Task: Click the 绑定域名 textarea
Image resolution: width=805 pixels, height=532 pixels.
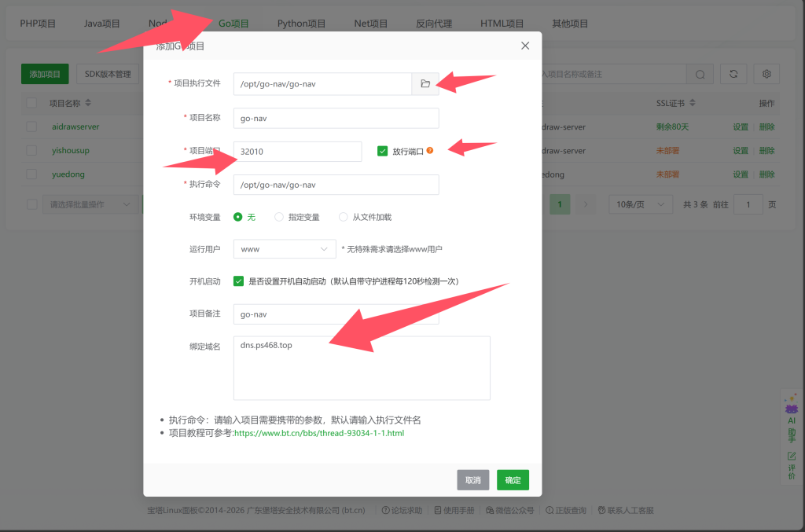Action: [x=362, y=368]
